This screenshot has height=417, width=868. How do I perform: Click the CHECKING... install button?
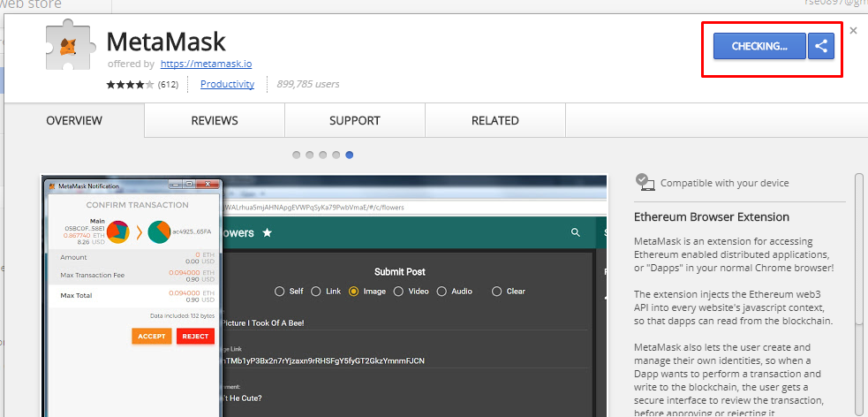point(759,46)
